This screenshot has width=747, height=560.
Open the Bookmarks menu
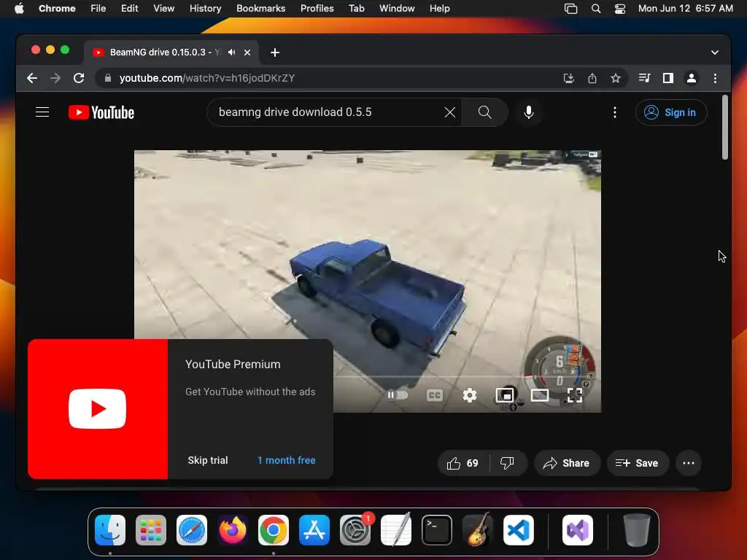click(x=260, y=9)
